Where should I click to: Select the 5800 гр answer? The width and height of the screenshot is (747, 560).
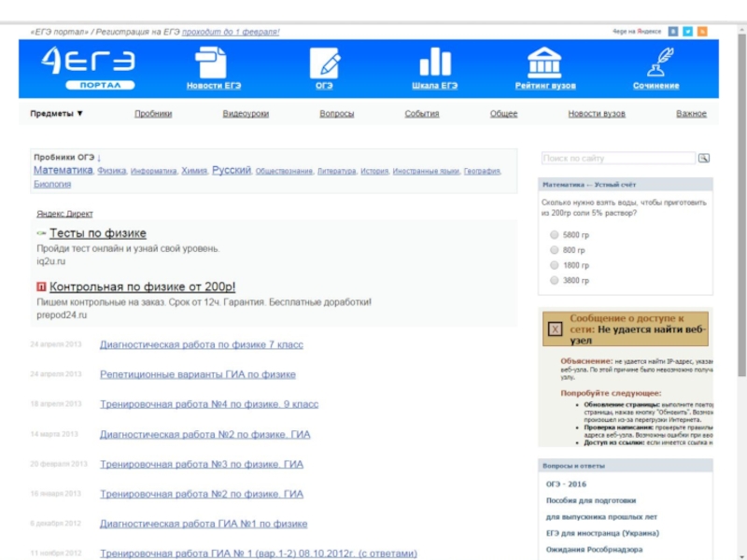click(x=554, y=235)
